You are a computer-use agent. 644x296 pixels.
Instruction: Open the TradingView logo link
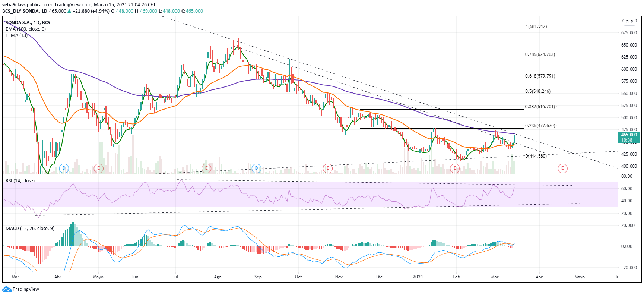(21, 289)
